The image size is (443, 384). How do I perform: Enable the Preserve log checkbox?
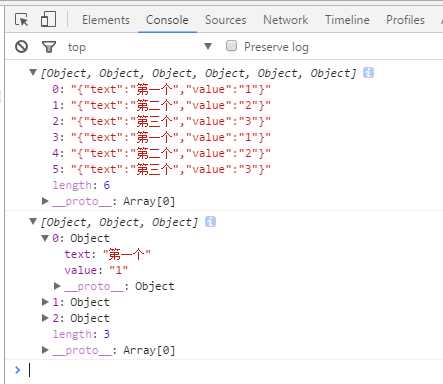[231, 46]
